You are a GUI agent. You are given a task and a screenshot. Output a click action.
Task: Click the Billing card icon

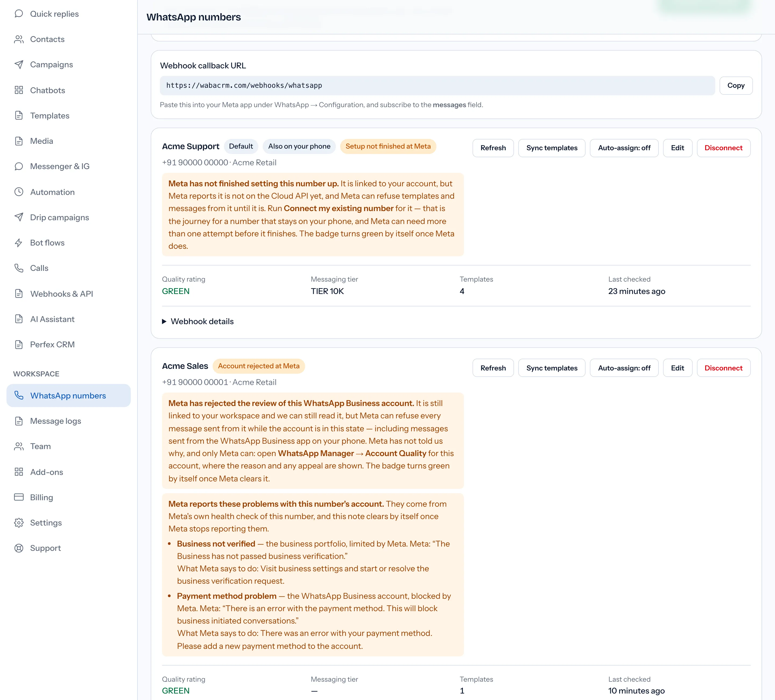(x=19, y=497)
